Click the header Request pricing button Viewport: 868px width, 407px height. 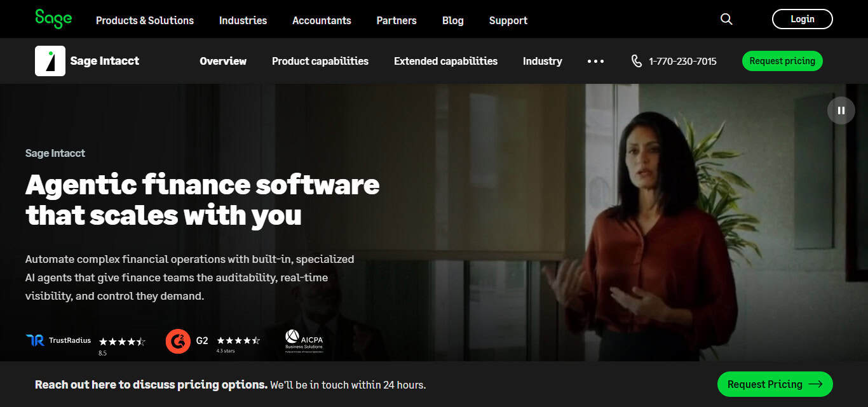pos(782,61)
